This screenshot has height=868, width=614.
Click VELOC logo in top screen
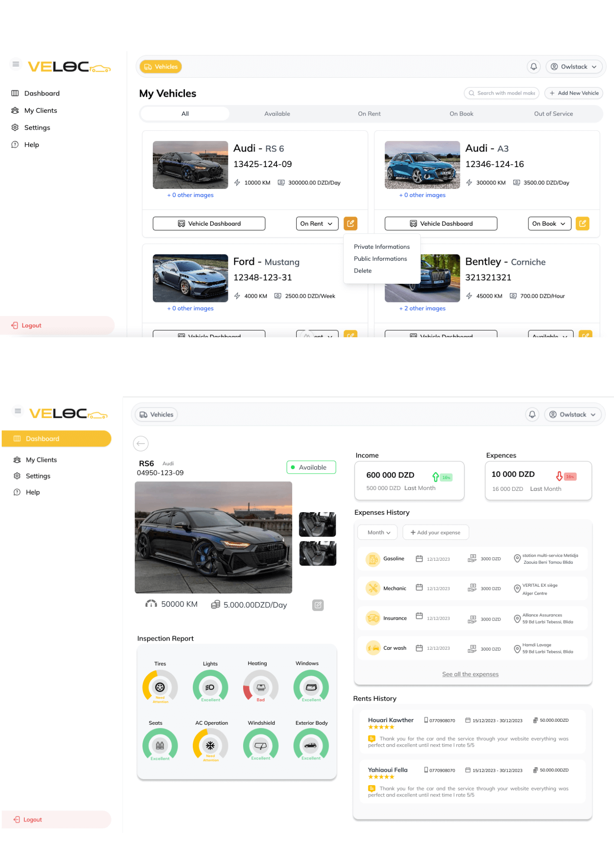(69, 66)
